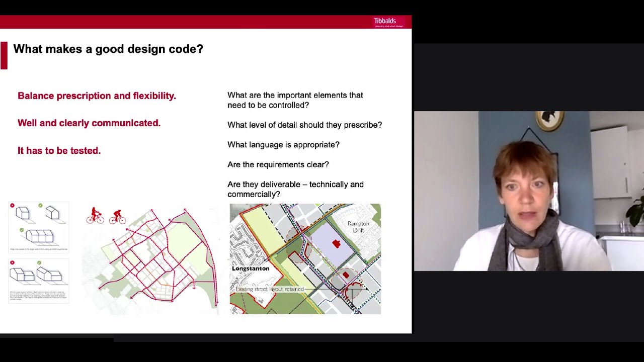Click the red vertical bar beside the slide title
The width and height of the screenshot is (644, 362).
4,55
